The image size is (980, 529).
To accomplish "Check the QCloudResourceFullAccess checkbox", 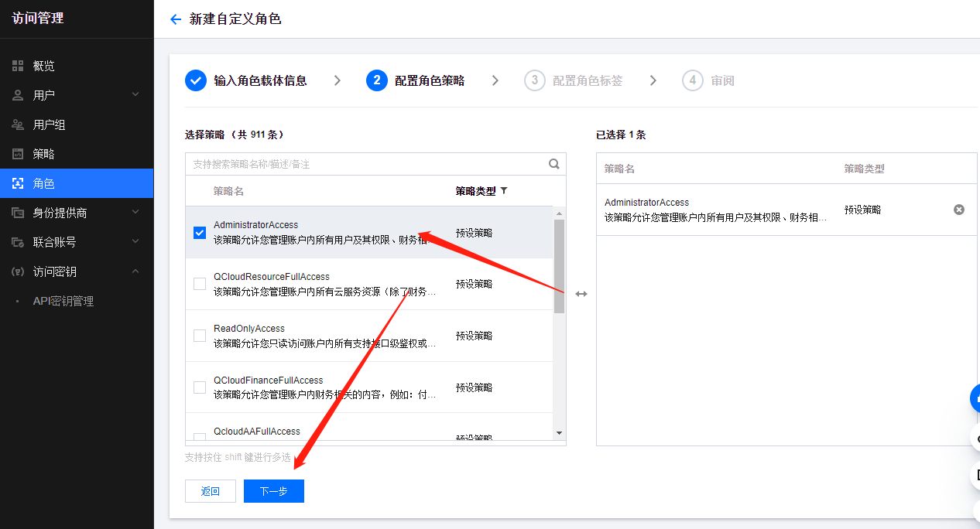I will pyautogui.click(x=200, y=284).
